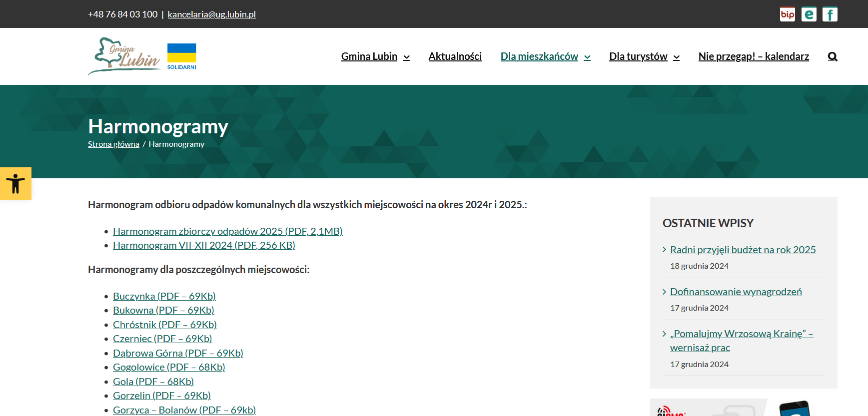Open the accessibility tools widget

[x=15, y=183]
